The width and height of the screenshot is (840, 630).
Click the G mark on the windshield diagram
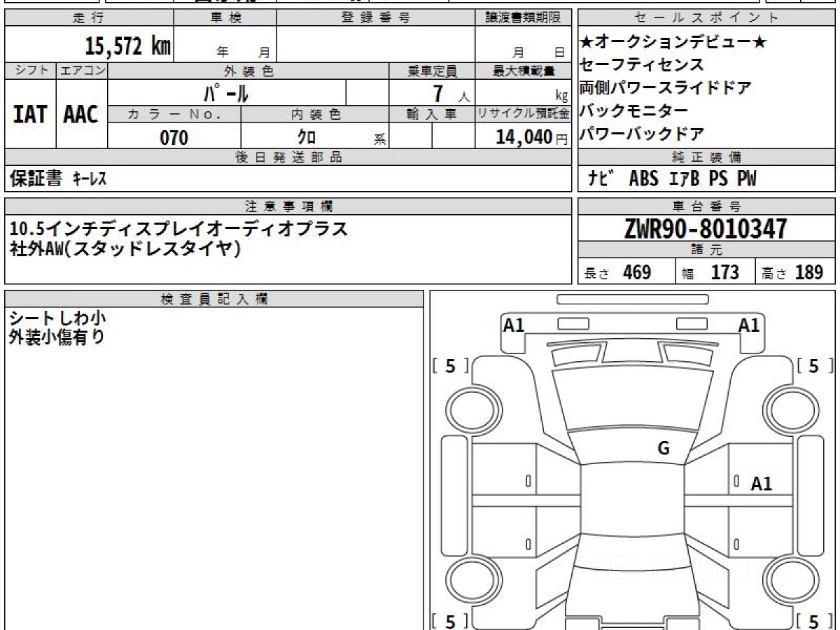tap(664, 449)
